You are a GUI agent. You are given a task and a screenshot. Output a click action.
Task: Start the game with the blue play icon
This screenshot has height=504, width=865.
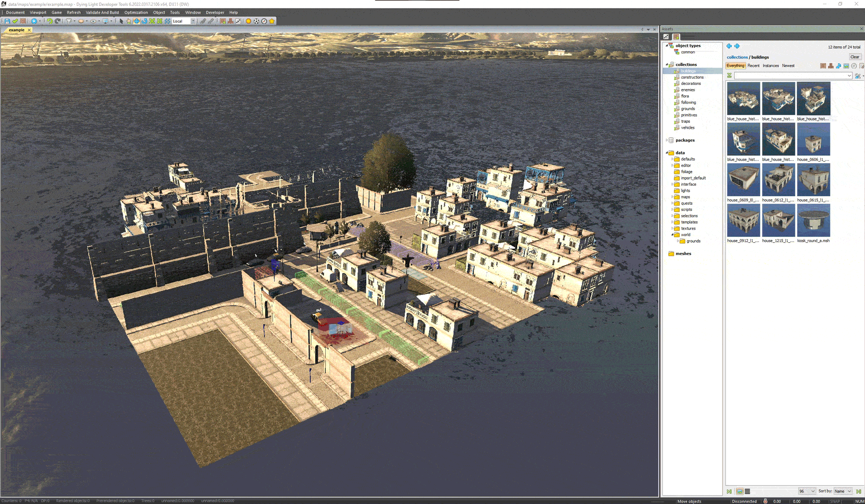[x=34, y=21]
